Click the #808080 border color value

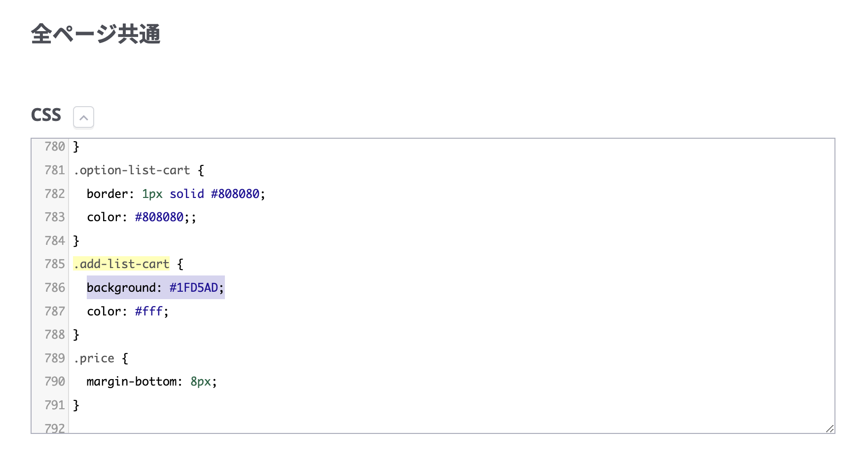pyautogui.click(x=235, y=194)
